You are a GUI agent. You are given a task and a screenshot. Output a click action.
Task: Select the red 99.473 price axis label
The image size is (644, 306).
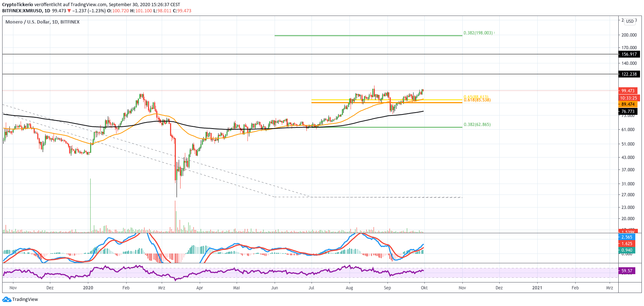(x=628, y=91)
